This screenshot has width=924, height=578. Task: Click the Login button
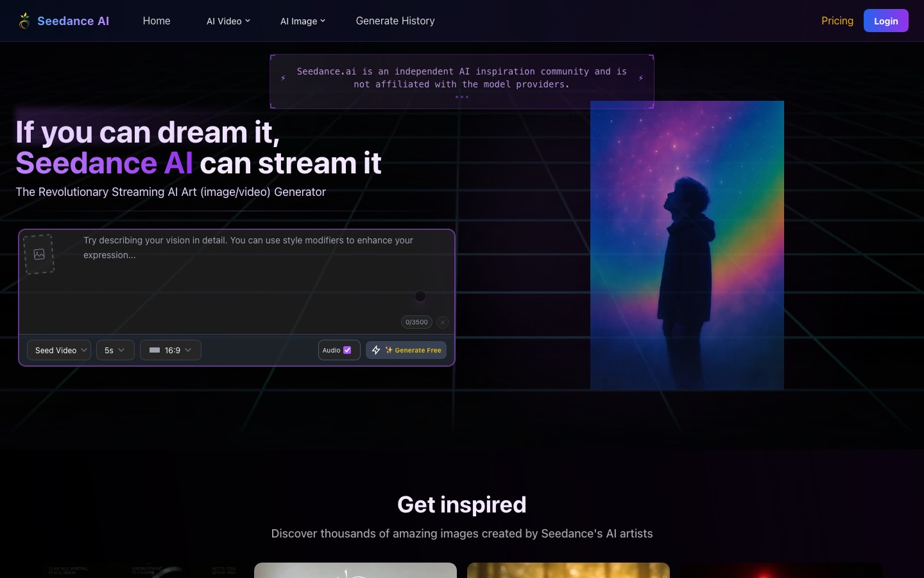(886, 21)
